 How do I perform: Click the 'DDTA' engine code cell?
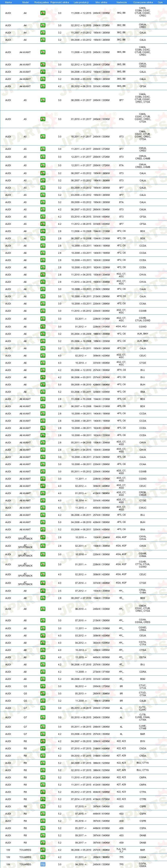143,657
